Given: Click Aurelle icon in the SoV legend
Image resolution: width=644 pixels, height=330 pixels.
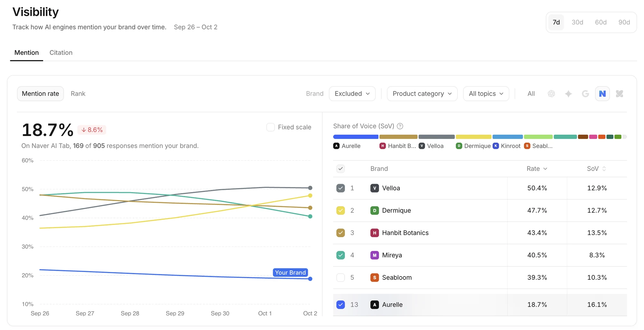Looking at the screenshot, I should (x=336, y=146).
